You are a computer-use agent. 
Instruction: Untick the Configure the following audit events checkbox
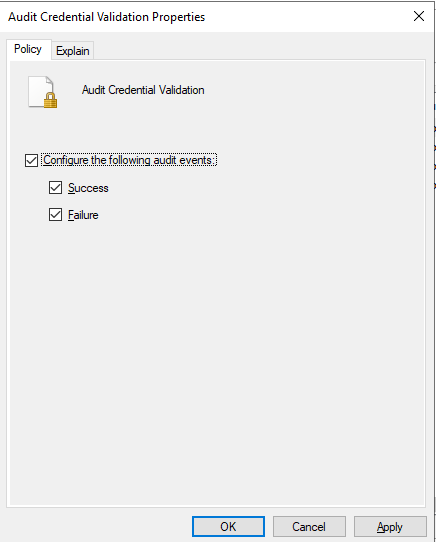click(x=31, y=160)
